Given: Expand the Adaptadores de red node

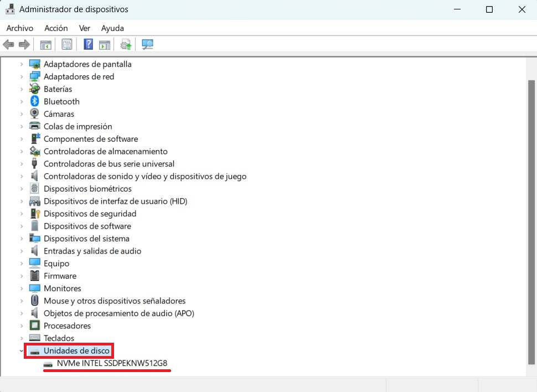Looking at the screenshot, I should point(22,76).
